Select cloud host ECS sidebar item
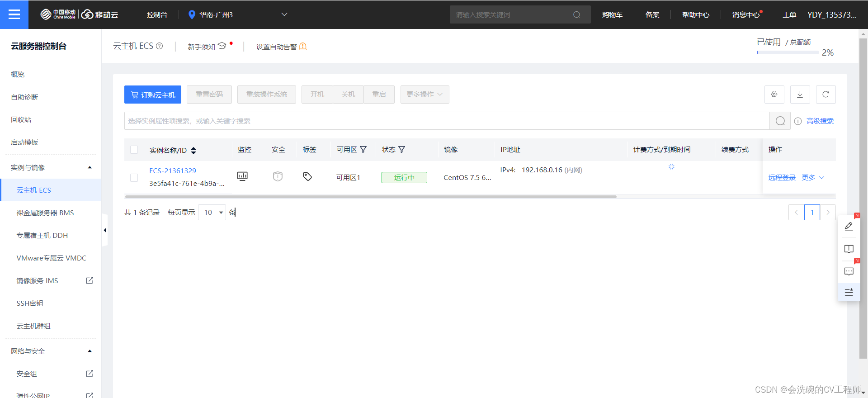868x398 pixels. click(x=51, y=190)
